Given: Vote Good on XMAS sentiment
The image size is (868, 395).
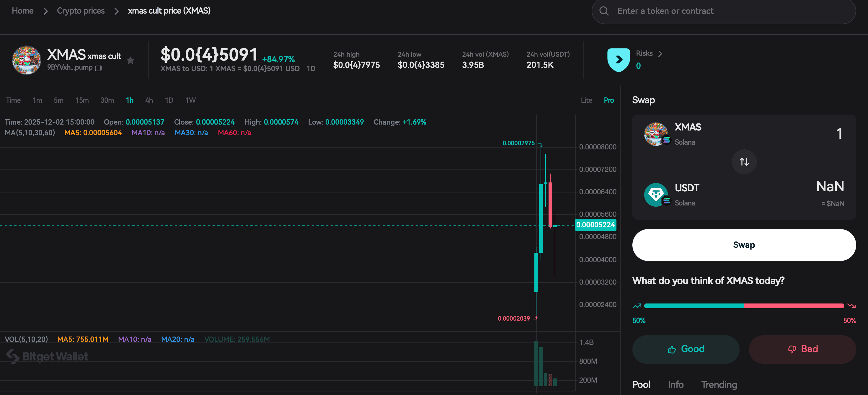Looking at the screenshot, I should 685,349.
